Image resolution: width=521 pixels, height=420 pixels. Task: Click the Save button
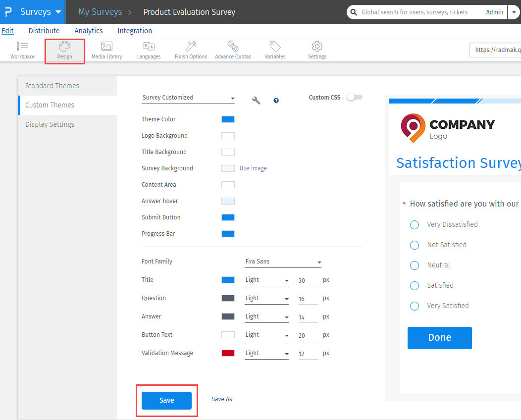[x=166, y=400]
